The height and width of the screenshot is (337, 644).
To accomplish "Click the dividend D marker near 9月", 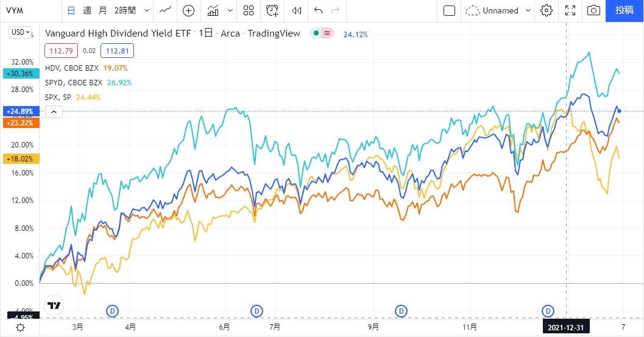I will [401, 311].
